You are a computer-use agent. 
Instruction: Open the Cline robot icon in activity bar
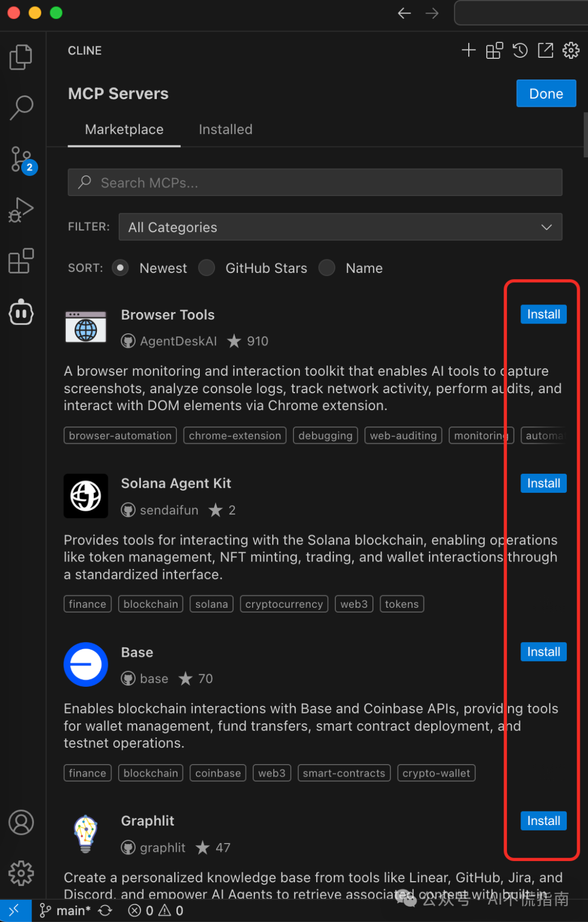[x=21, y=313]
